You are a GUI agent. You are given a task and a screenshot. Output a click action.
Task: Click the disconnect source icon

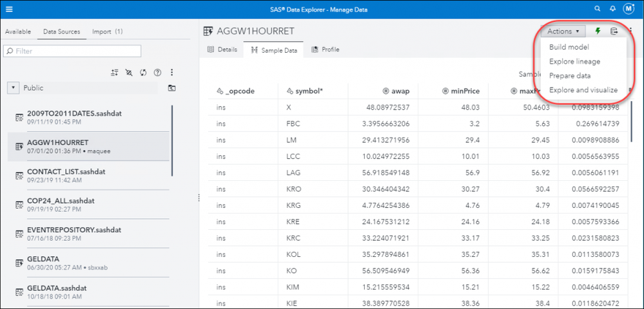129,73
